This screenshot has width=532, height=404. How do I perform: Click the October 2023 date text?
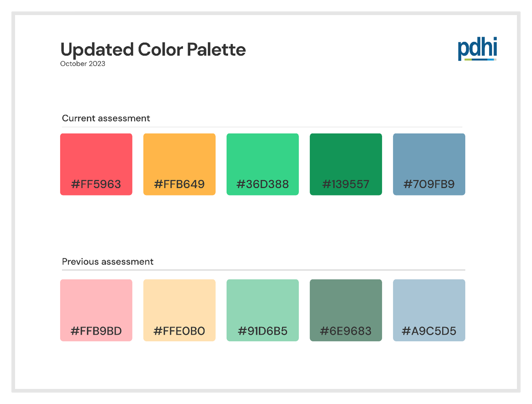point(82,64)
